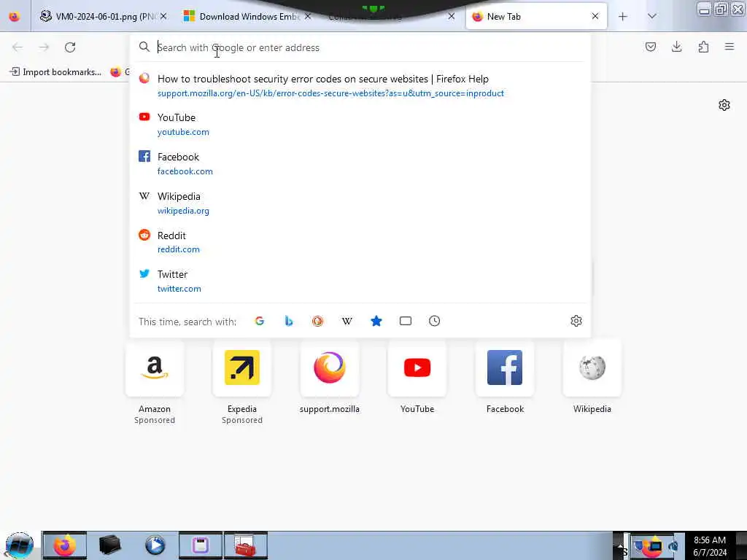Open a new tab with plus

tap(623, 17)
